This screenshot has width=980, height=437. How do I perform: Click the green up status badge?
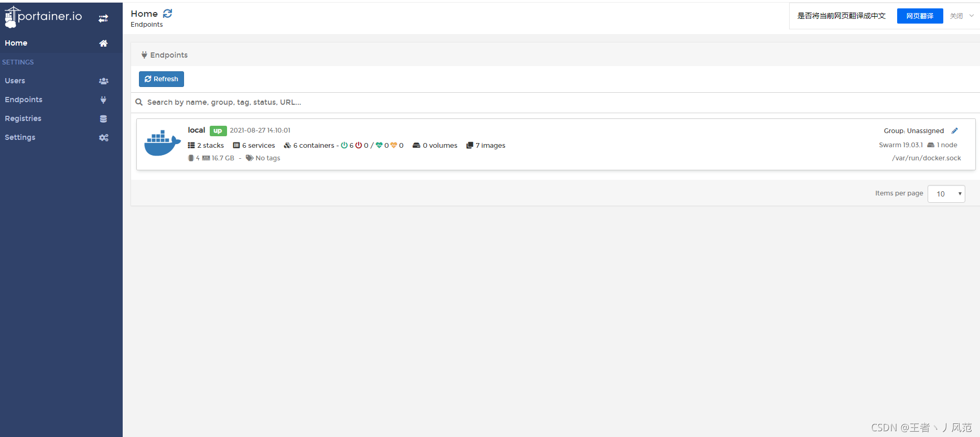[218, 130]
